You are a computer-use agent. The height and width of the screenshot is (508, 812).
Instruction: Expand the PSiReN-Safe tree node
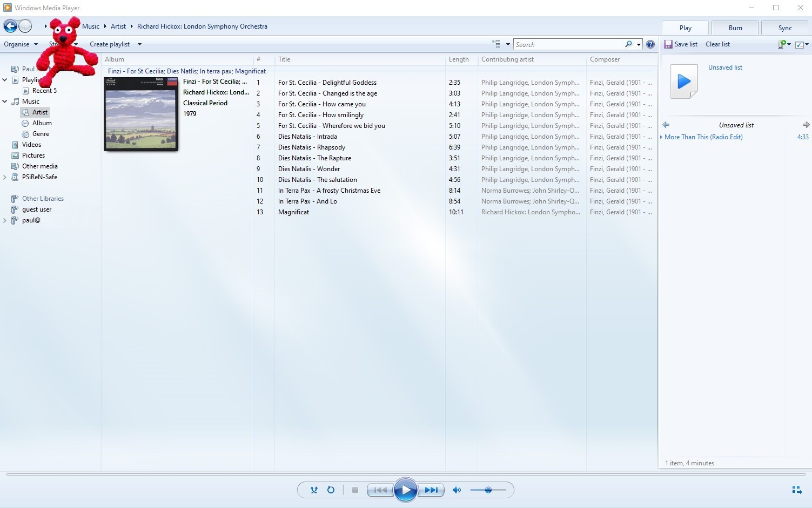point(5,177)
